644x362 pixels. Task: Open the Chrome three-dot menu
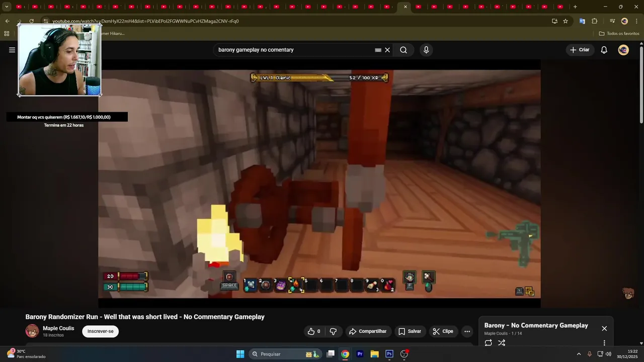(x=636, y=21)
